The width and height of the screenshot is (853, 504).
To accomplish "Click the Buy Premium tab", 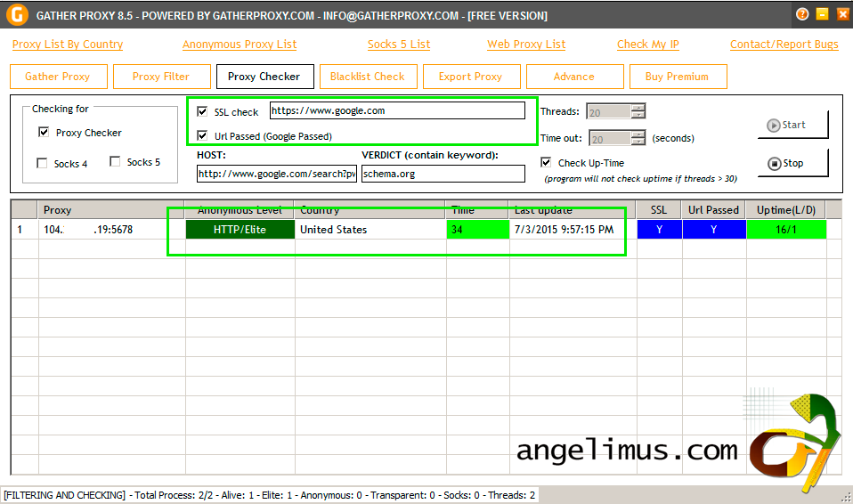I will [678, 77].
